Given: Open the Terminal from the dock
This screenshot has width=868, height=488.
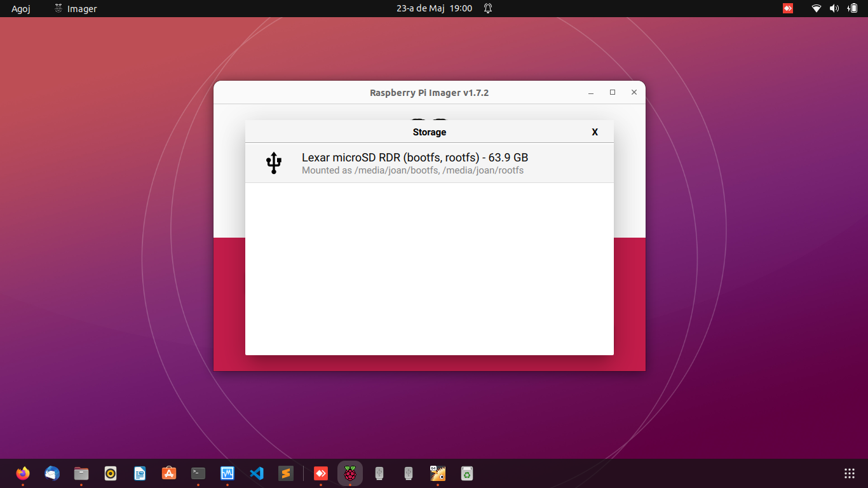Looking at the screenshot, I should (198, 473).
